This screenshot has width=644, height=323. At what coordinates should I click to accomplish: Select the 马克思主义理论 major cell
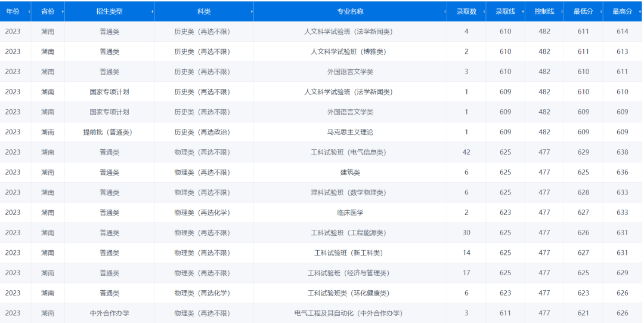pyautogui.click(x=350, y=132)
